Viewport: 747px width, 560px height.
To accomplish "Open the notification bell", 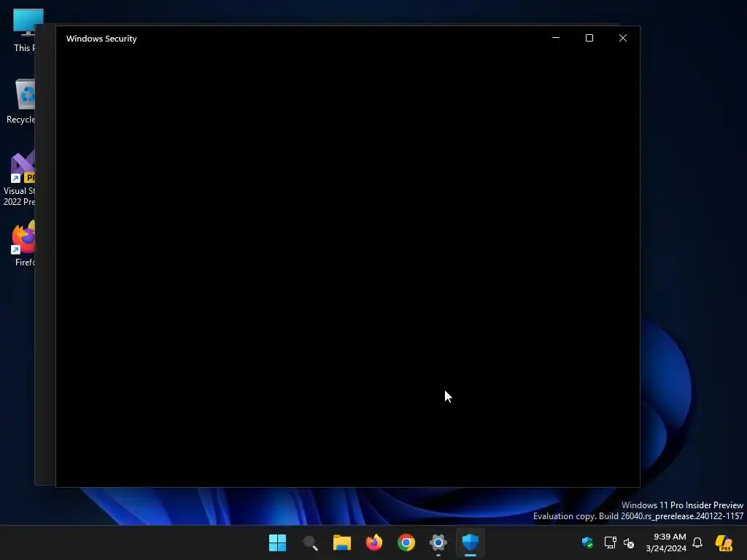I will [x=697, y=542].
